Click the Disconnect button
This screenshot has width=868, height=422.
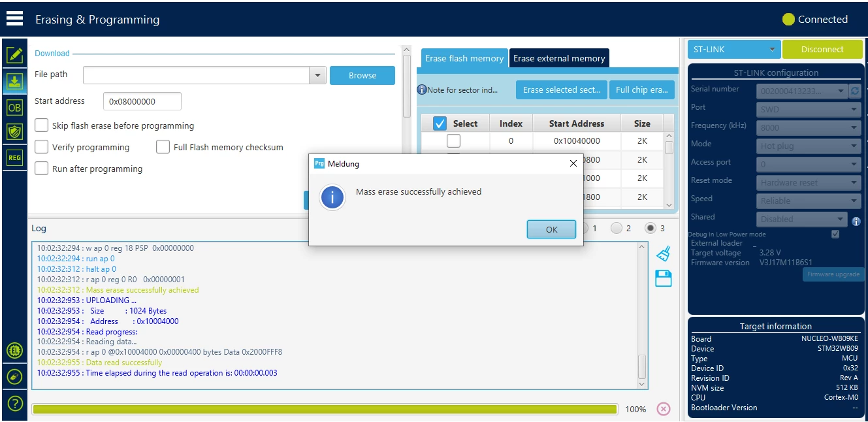(x=822, y=49)
